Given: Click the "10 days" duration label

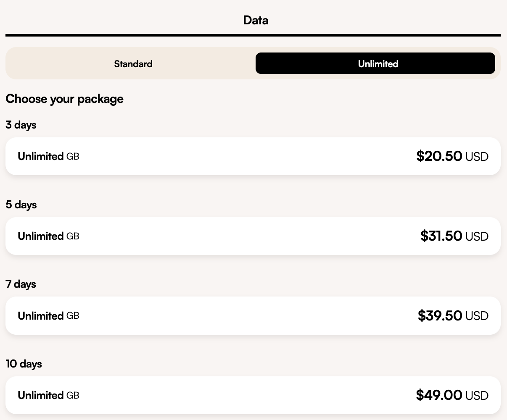Looking at the screenshot, I should (x=24, y=364).
